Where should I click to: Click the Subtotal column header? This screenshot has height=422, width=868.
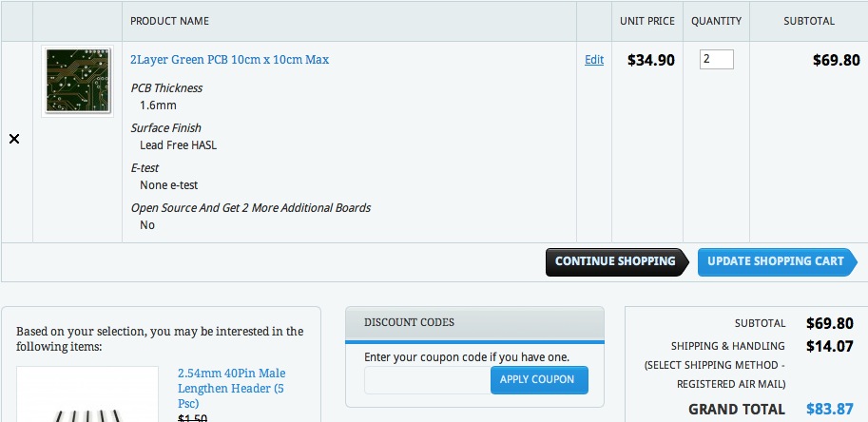(x=809, y=21)
